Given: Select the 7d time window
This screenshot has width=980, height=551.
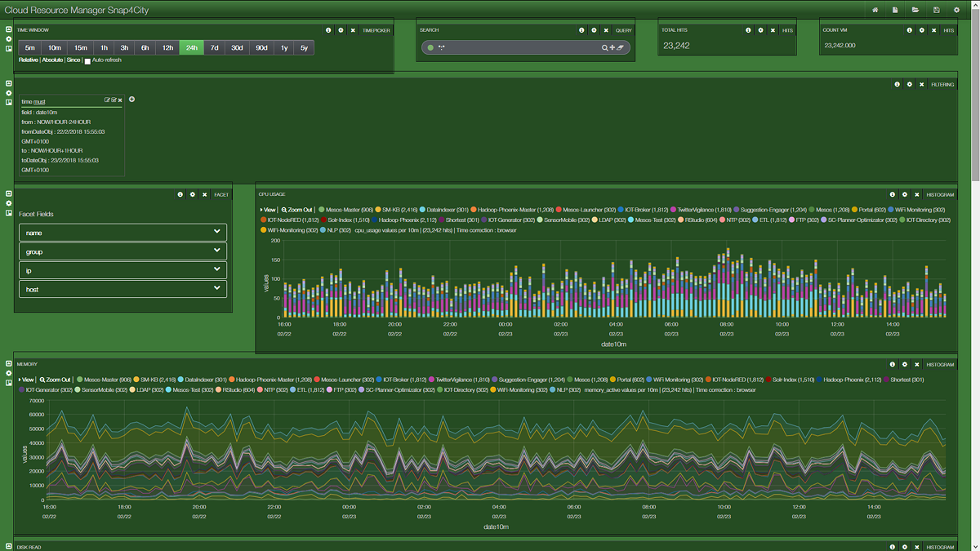Looking at the screenshot, I should [x=214, y=48].
